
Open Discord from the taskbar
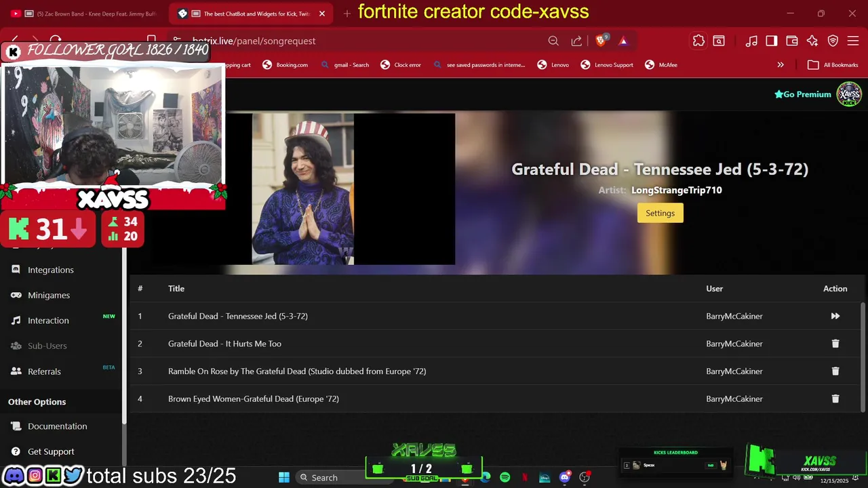click(565, 477)
